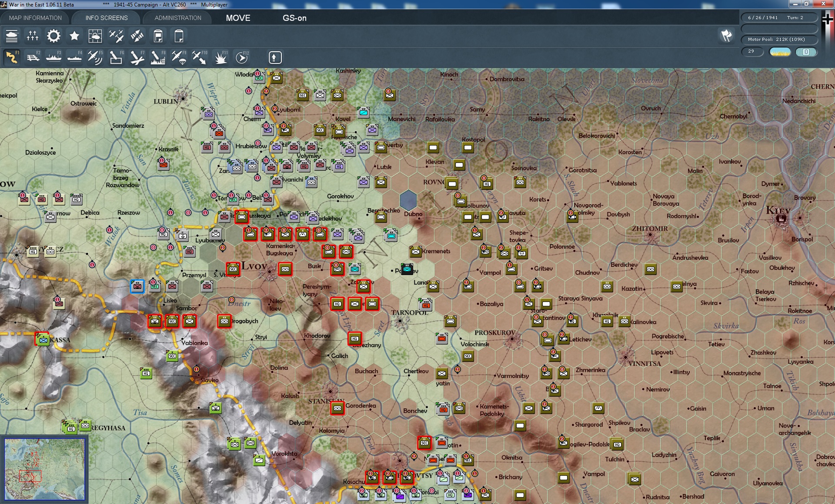Select F11 build fortified zone mode

click(x=220, y=57)
